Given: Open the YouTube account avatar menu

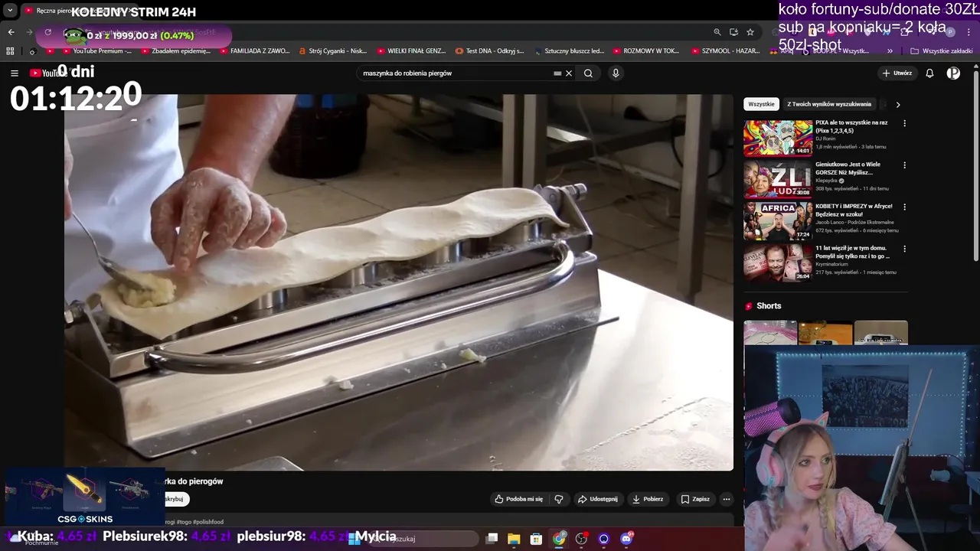Looking at the screenshot, I should pyautogui.click(x=953, y=73).
